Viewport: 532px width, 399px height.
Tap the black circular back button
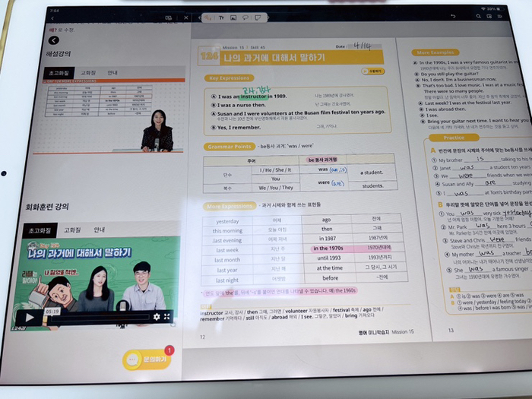(54, 40)
